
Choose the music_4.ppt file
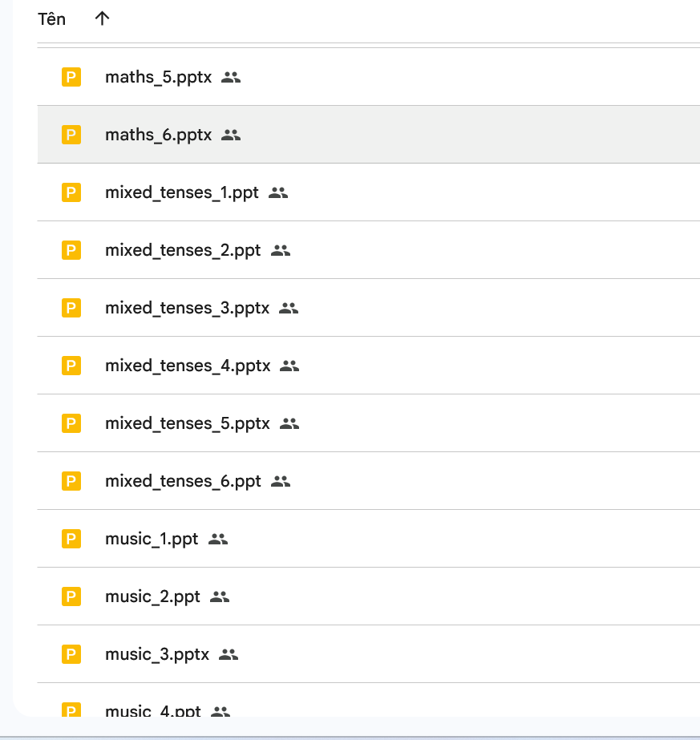(x=152, y=710)
